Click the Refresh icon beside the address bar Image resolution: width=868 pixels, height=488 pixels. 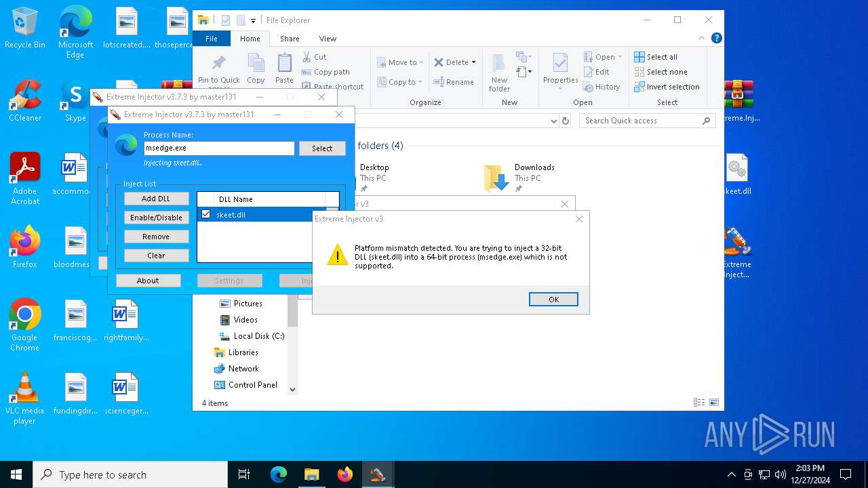coord(566,121)
